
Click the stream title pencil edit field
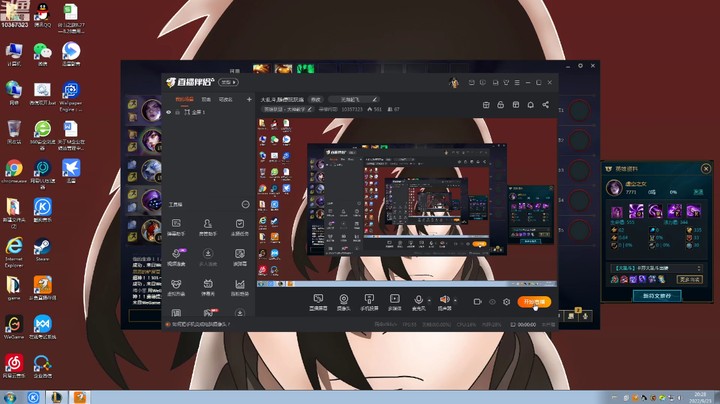pyautogui.click(x=354, y=99)
